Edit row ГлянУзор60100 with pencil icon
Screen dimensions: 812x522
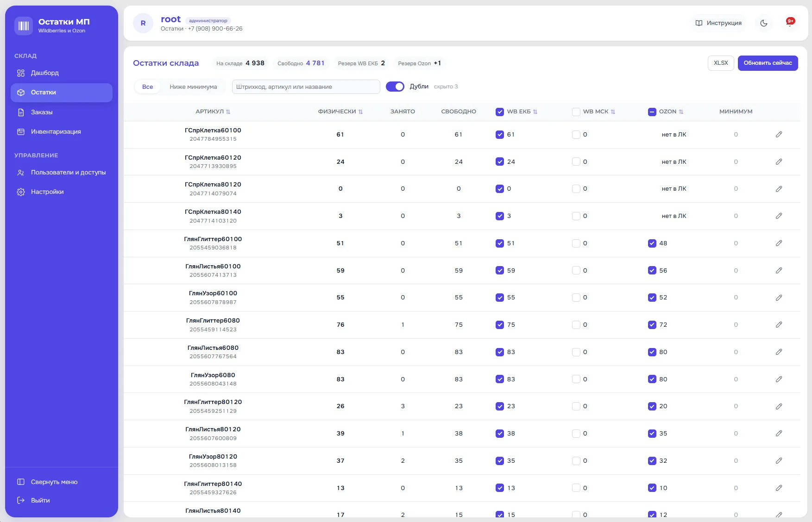(779, 298)
